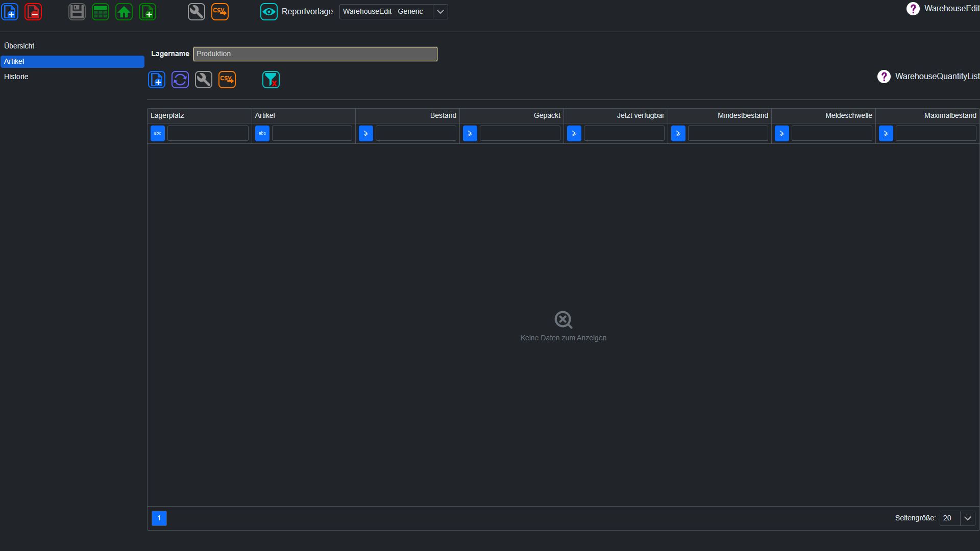Go to page 1 in pager

point(159,518)
